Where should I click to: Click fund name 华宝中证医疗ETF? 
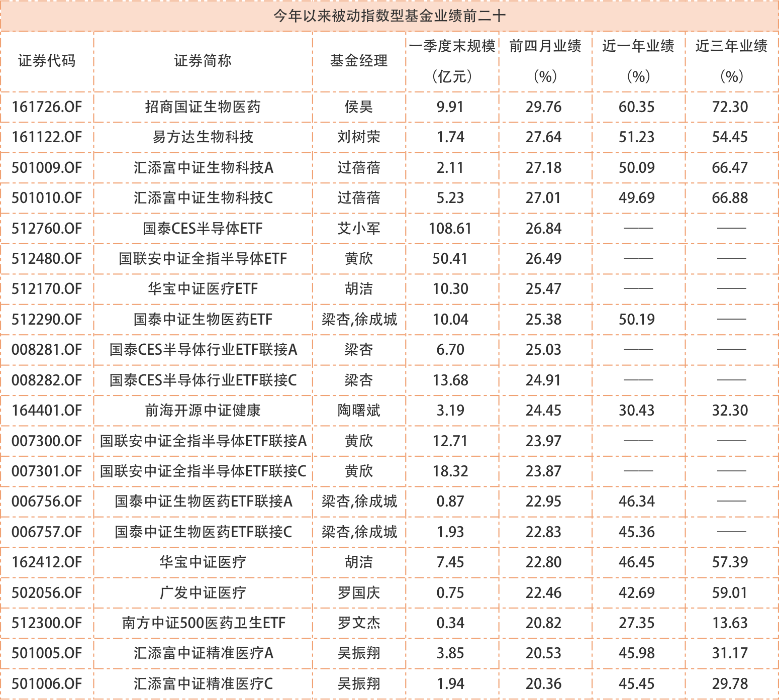(x=203, y=289)
